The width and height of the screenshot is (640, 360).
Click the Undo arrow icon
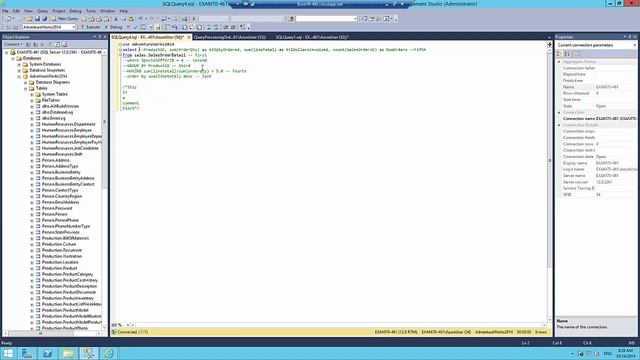pyautogui.click(x=140, y=19)
